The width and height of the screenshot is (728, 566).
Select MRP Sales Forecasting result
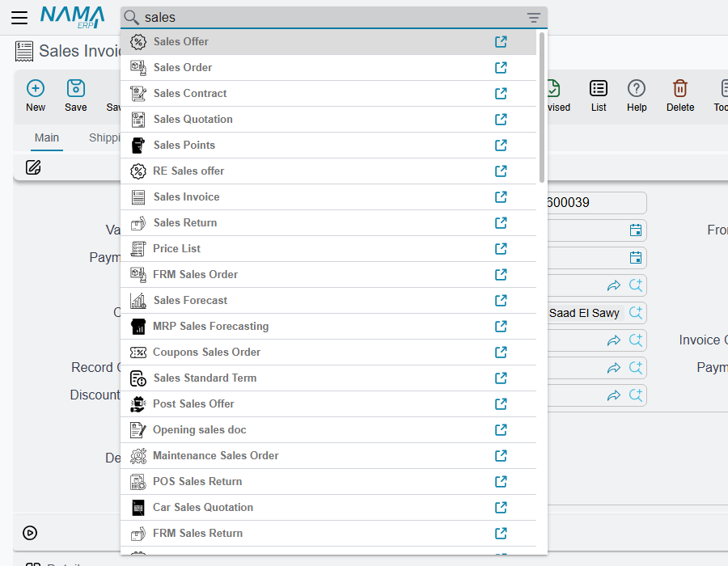point(328,327)
